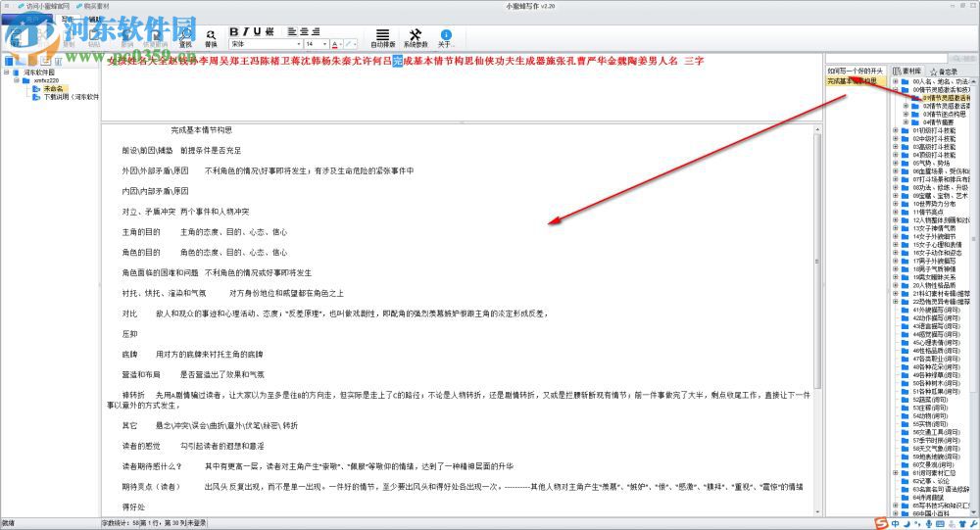Select 17男子外貌描写 folder
This screenshot has height=530, width=980.
tap(934, 261)
